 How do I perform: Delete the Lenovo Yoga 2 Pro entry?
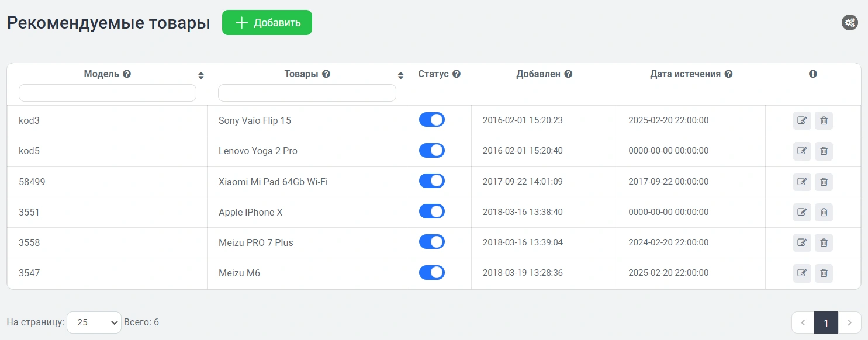[x=824, y=151]
